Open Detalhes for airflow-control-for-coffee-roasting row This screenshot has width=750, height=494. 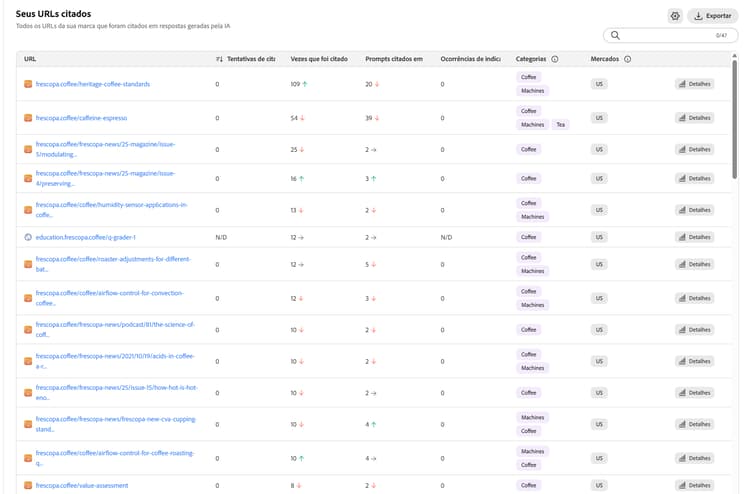click(x=695, y=459)
